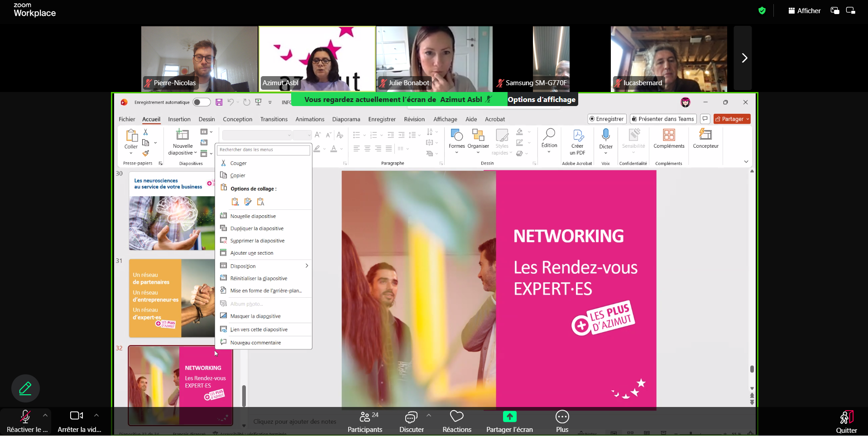Click Options d'affichage in Zoom banner
This screenshot has width=868, height=436.
pyautogui.click(x=542, y=100)
